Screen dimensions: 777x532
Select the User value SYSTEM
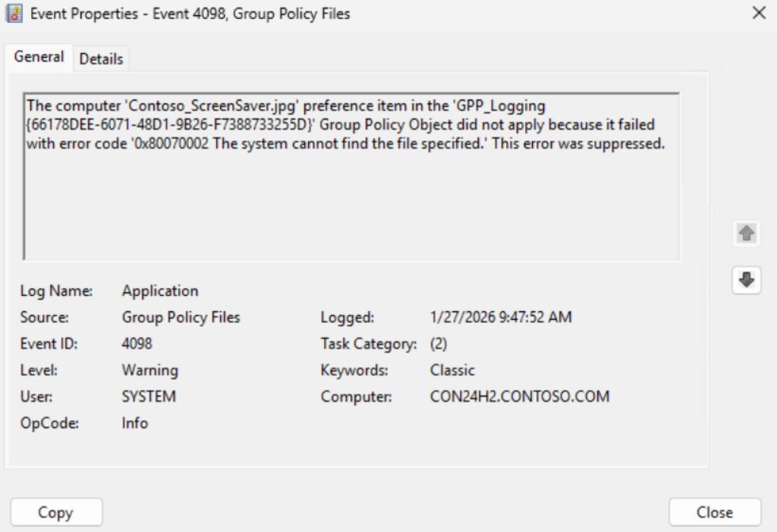(x=149, y=396)
